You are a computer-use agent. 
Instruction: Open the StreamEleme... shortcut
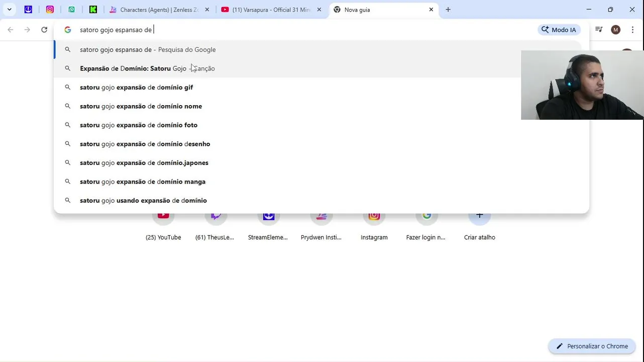(268, 225)
